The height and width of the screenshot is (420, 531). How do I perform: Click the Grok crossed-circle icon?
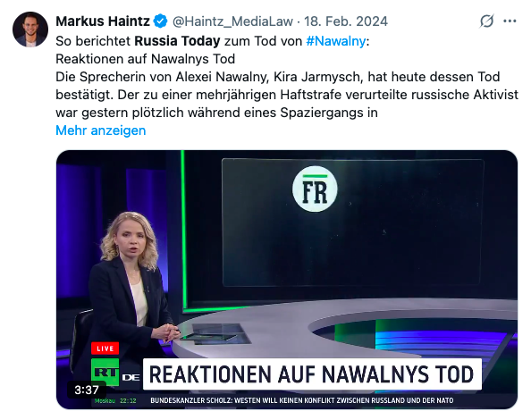[486, 21]
